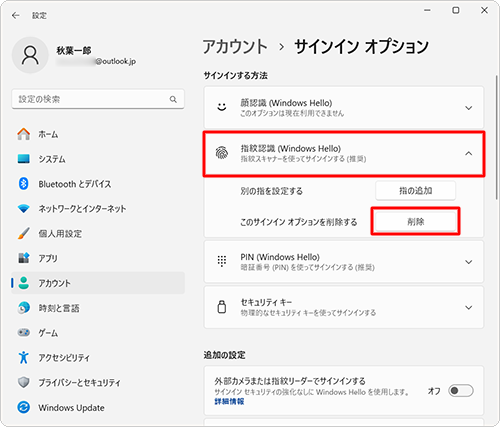500x427 pixels.
Task: Click the 設定の検索 search field
Action: coord(98,99)
